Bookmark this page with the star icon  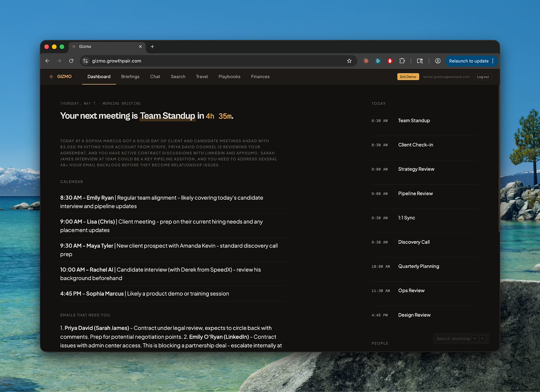pyautogui.click(x=349, y=61)
